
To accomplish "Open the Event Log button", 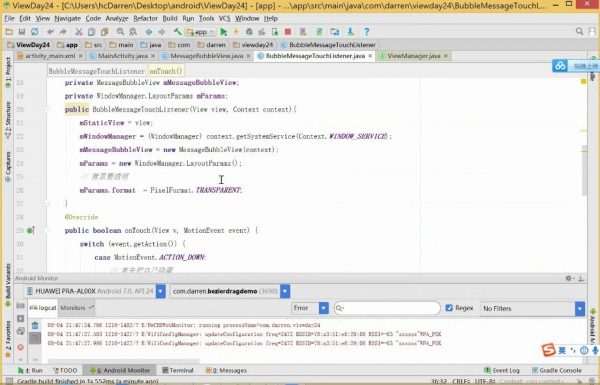I will tap(502, 370).
